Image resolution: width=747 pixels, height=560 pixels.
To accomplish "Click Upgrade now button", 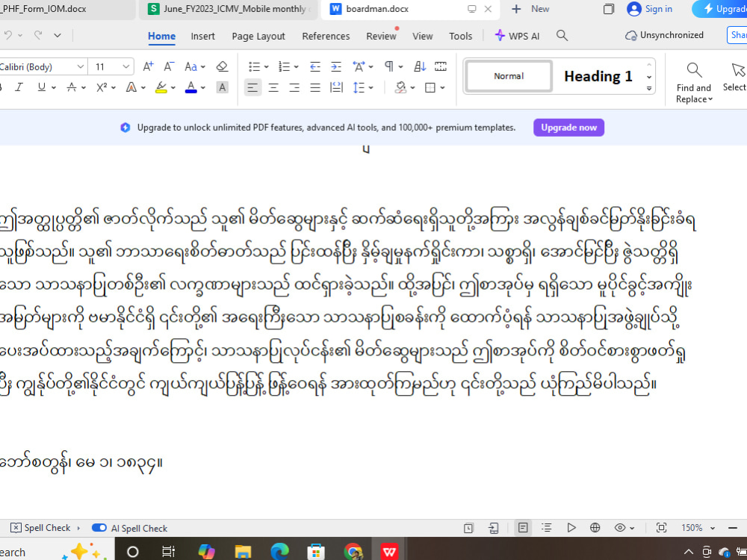I will coord(568,128).
